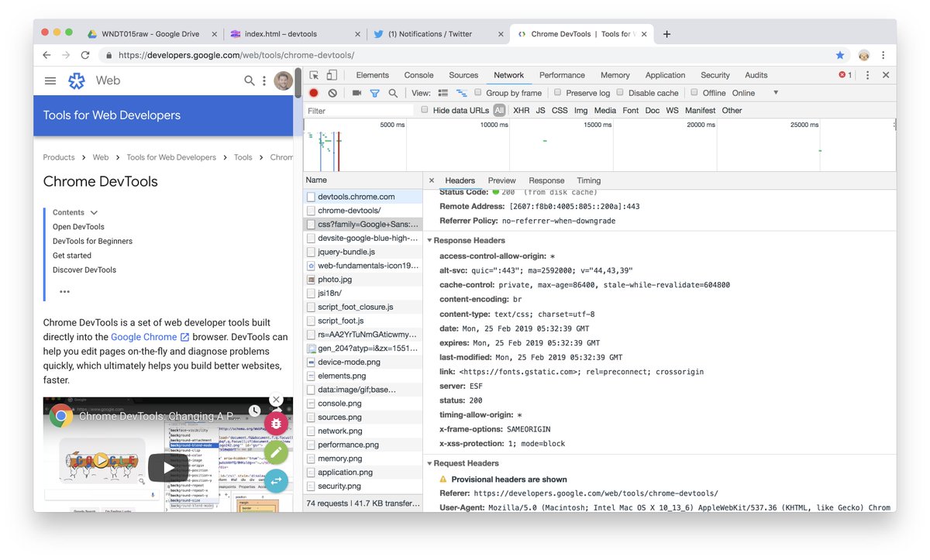Stop recording the network log
The image size is (930, 560).
(x=314, y=93)
